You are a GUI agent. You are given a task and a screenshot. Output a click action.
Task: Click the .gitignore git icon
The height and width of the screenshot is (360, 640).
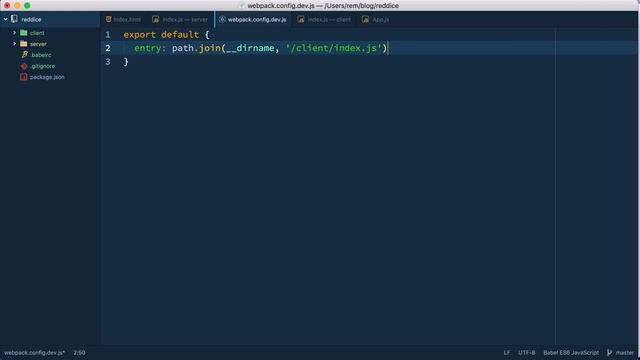pos(24,66)
